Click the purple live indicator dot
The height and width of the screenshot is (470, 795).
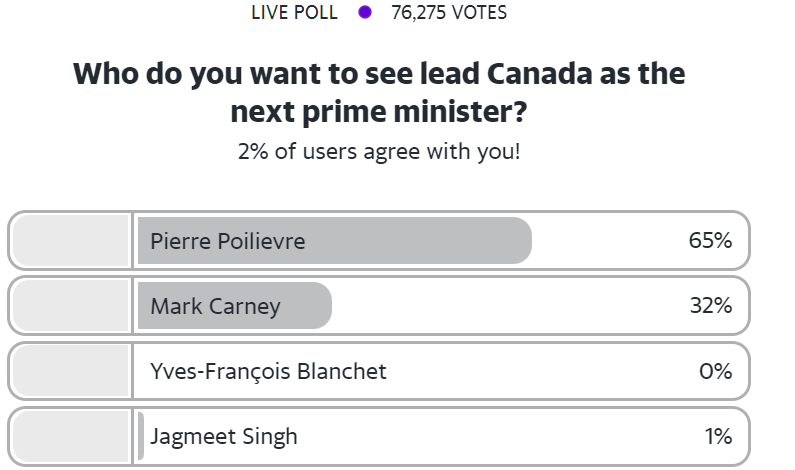(365, 12)
